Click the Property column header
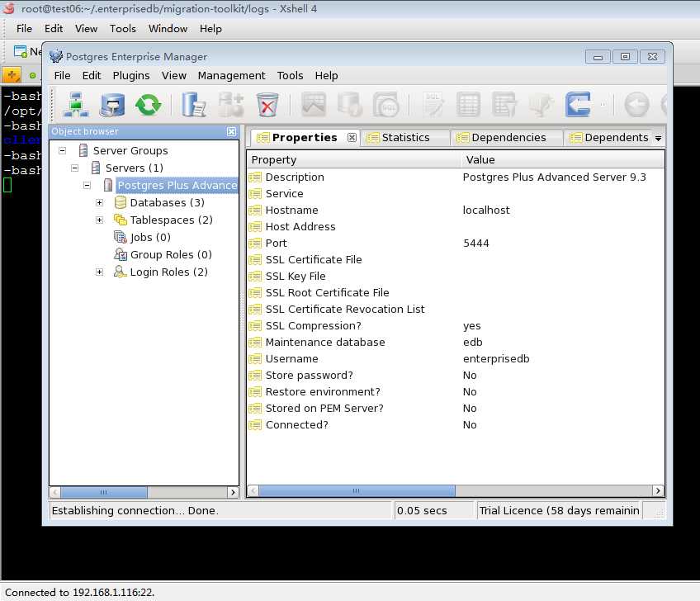This screenshot has width=700, height=601. tap(353, 159)
